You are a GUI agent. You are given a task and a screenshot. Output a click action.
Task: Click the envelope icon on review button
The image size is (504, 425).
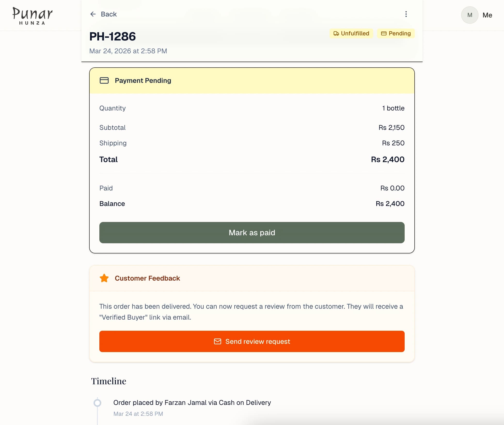coord(218,341)
